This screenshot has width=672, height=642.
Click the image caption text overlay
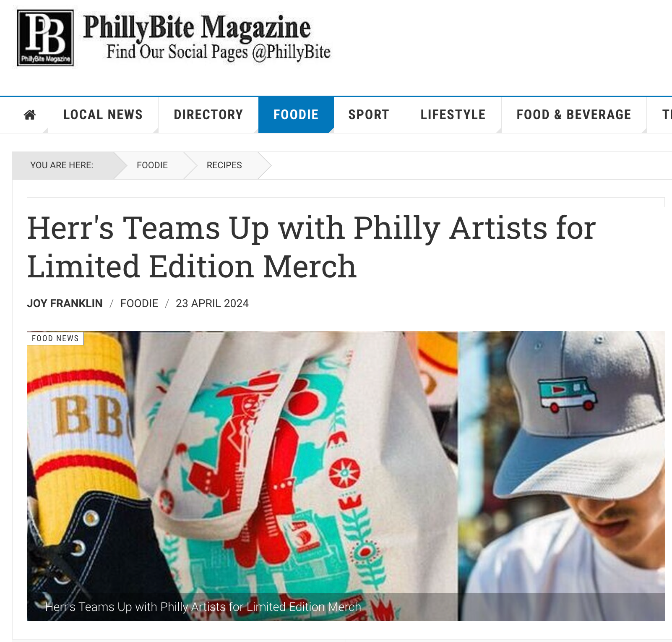203,607
